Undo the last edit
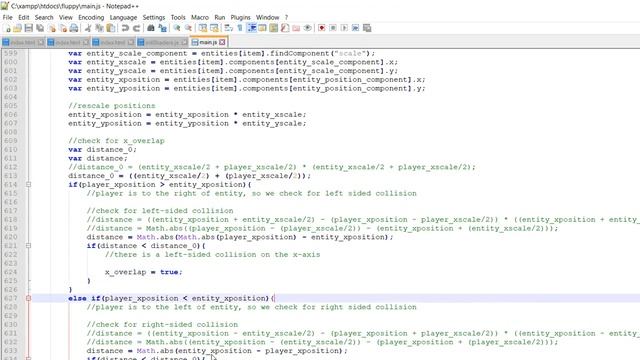Viewport: 640px width, 360px height. coord(125,28)
